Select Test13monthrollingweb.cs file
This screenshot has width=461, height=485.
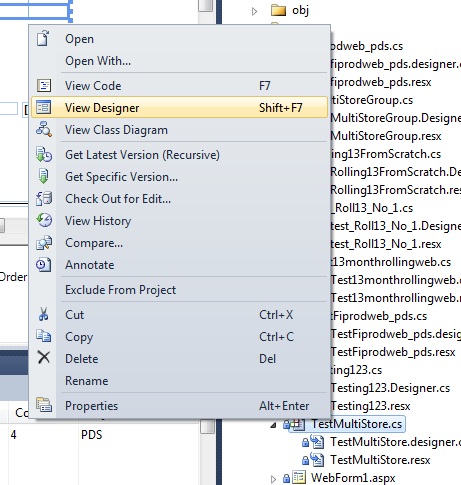tap(391, 262)
